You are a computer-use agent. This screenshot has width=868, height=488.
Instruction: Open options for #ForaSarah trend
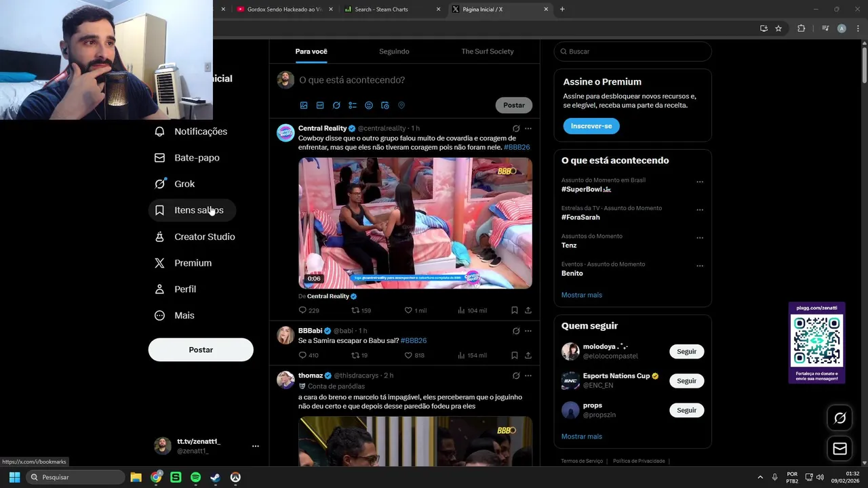tap(700, 210)
